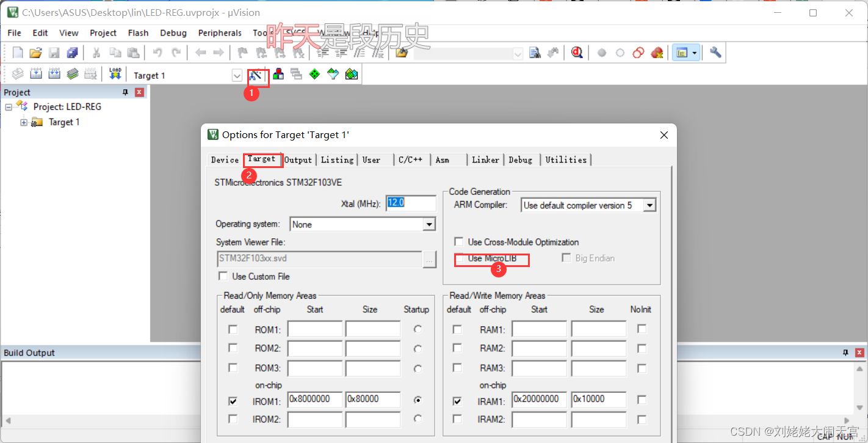Image resolution: width=868 pixels, height=443 pixels.
Task: Select the IROM1 Startup radio button
Action: 418,400
